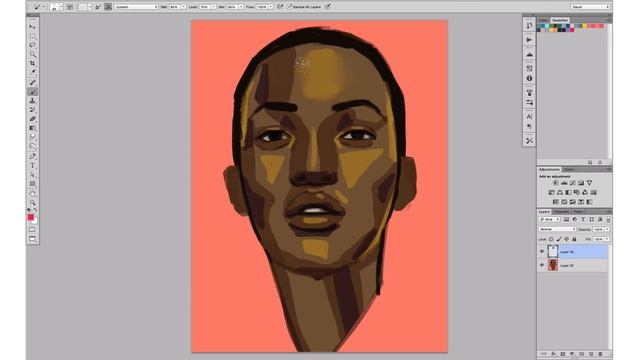Image resolution: width=640 pixels, height=360 pixels.
Task: Add a Brightness/Contrast adjustment
Action: pyautogui.click(x=556, y=183)
